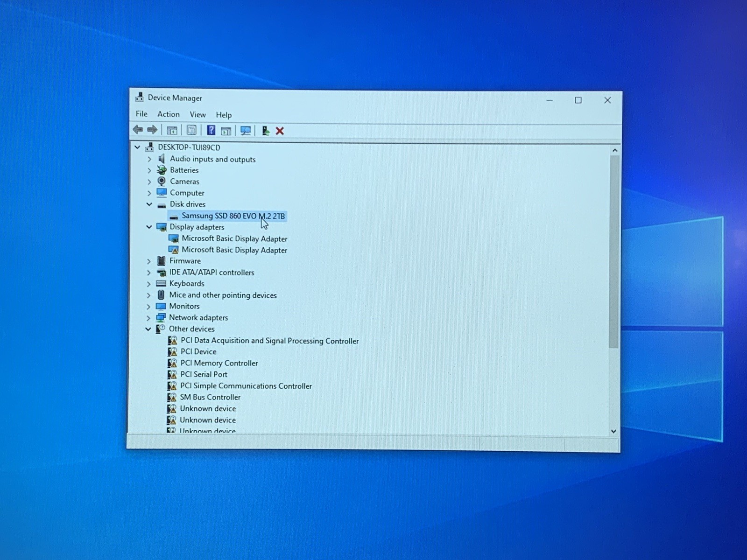
Task: Open the View menu
Action: 197,114
